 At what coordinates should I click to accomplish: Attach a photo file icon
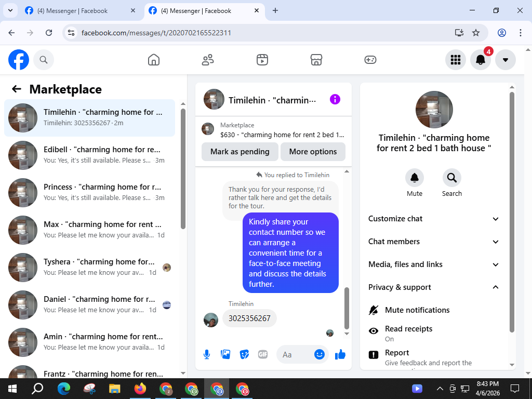click(x=225, y=354)
